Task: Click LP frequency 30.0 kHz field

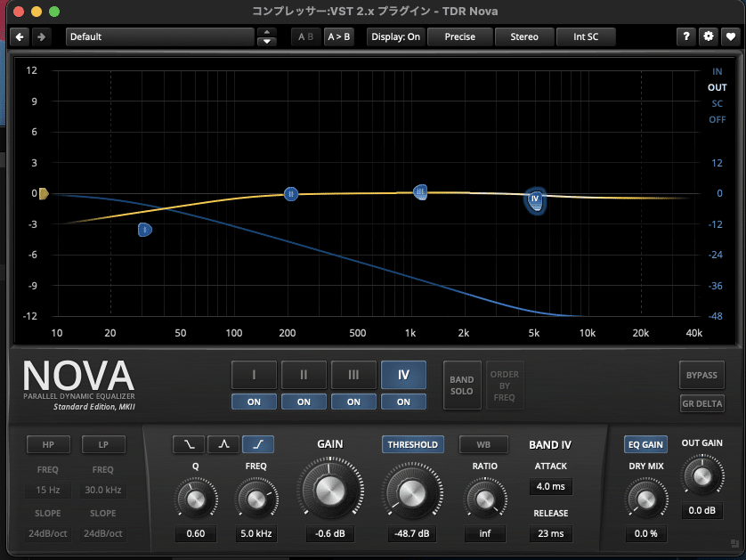Action: pyautogui.click(x=103, y=490)
